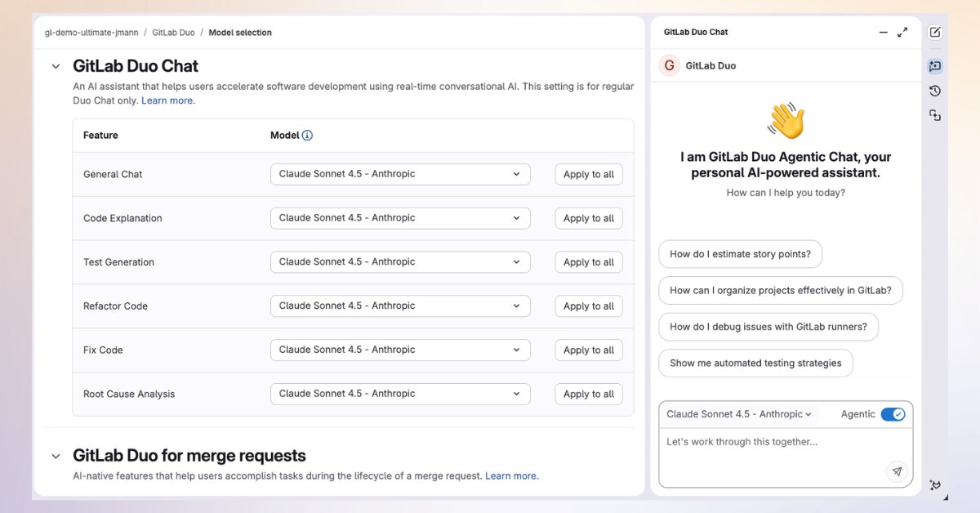The height and width of the screenshot is (513, 980).
Task: Open the chat model selector Claude Sonnet 4.5
Action: pos(739,414)
